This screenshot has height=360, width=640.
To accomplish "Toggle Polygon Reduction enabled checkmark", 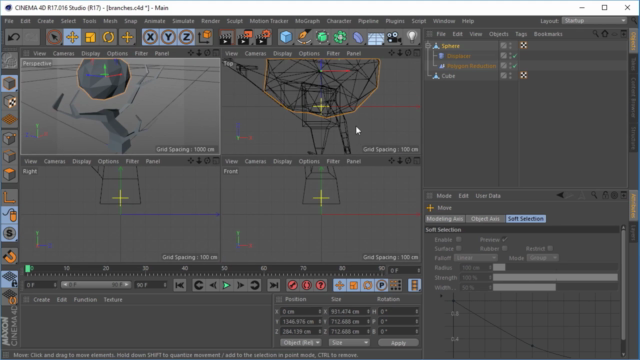I will tap(515, 66).
